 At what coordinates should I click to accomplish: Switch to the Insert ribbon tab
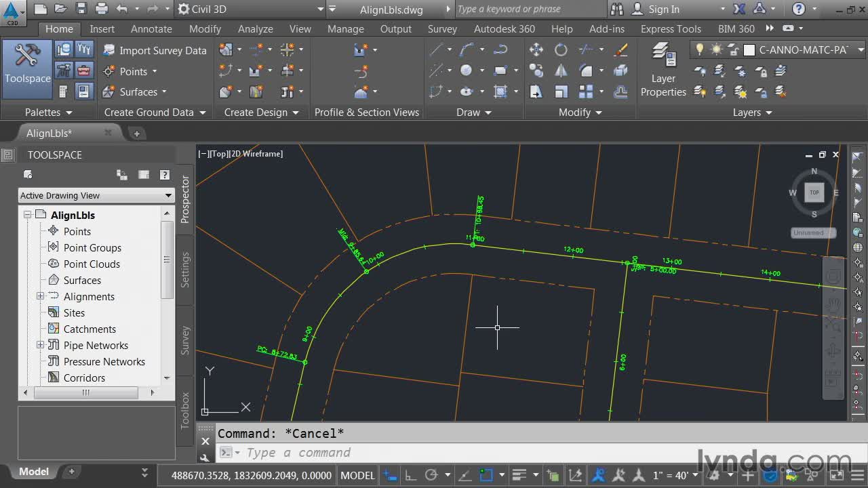(102, 28)
